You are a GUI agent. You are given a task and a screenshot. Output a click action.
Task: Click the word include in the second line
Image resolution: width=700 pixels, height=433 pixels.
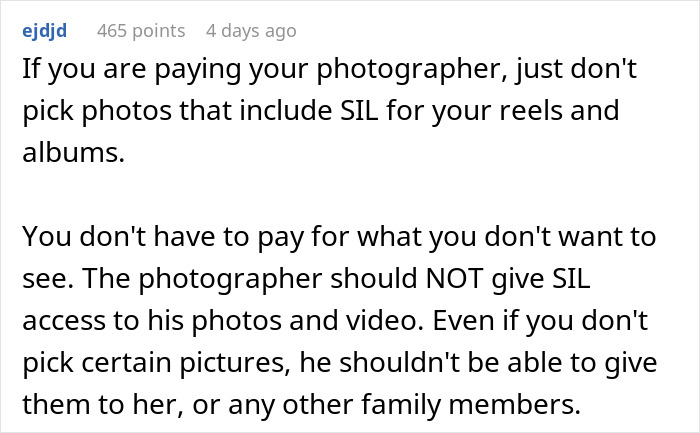pos(285,110)
